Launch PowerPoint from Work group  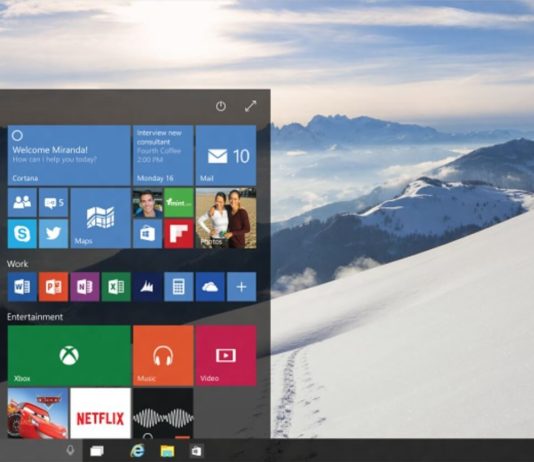tap(53, 287)
